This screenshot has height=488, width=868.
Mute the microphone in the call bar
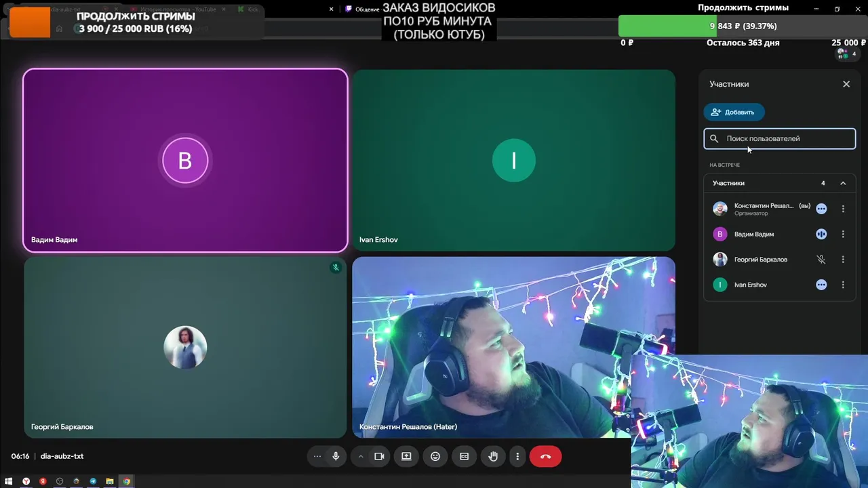click(336, 457)
